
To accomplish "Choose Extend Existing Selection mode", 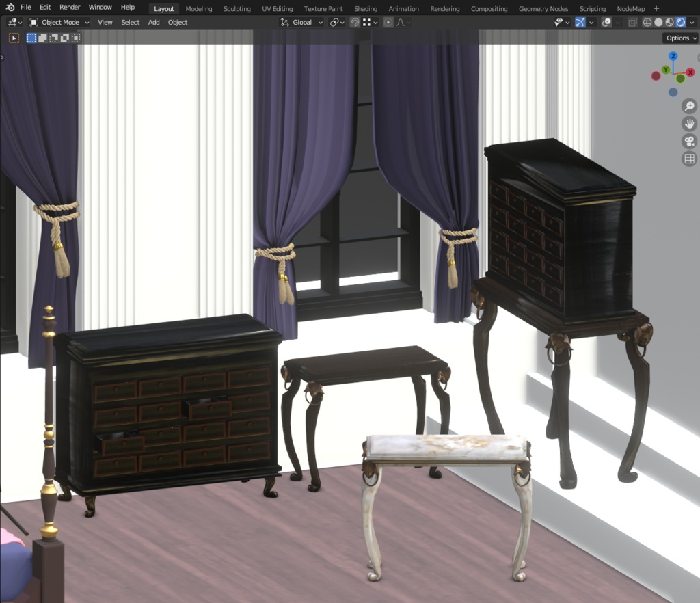I will click(42, 38).
